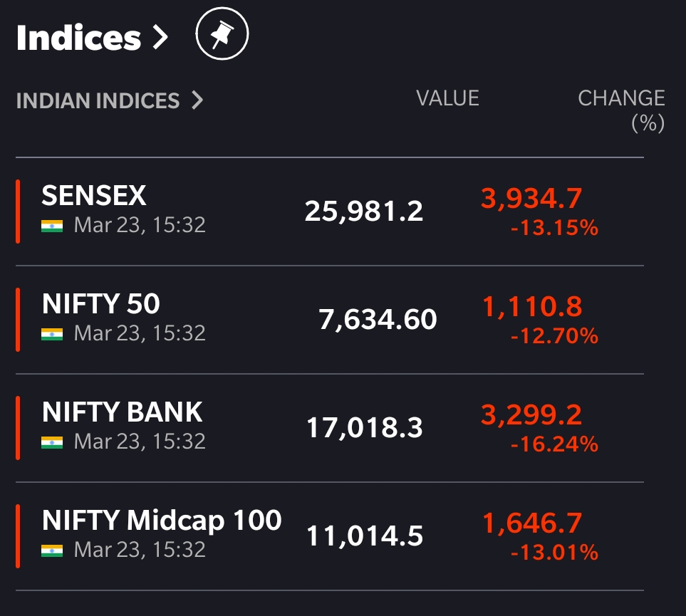Select the SENSEX index row
The height and width of the screenshot is (616, 686).
coord(330,212)
